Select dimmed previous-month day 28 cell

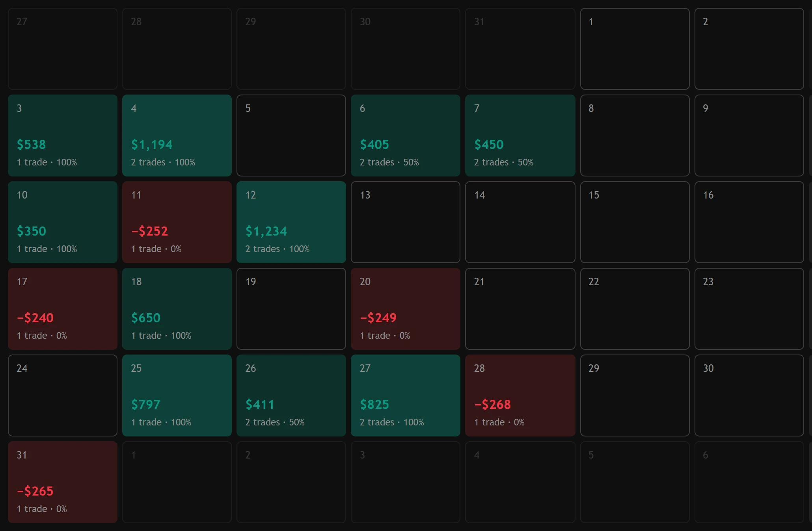[177, 49]
